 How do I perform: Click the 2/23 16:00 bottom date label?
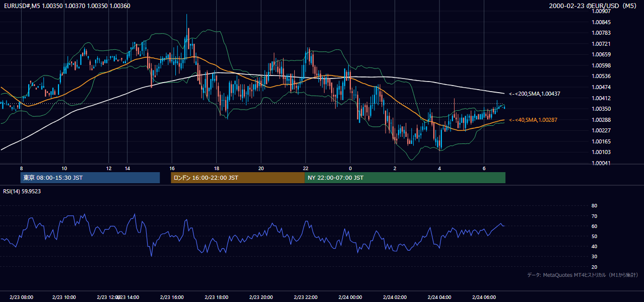coord(172,297)
